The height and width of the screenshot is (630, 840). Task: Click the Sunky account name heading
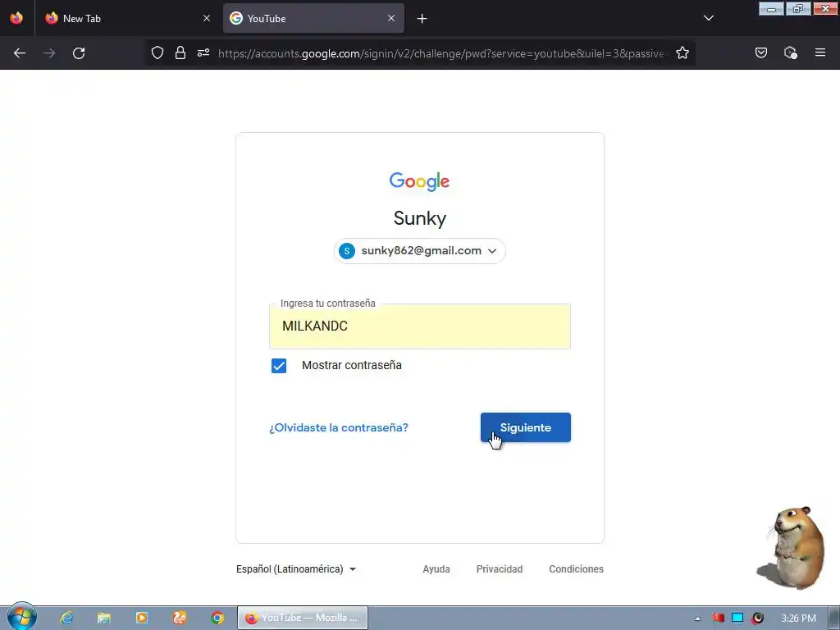click(419, 218)
